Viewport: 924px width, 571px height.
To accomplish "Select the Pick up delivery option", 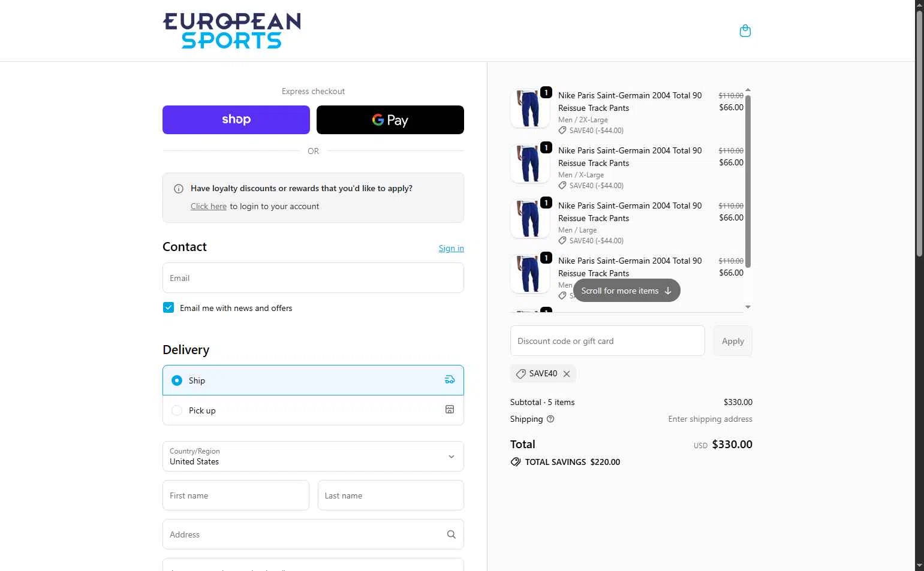I will click(313, 410).
